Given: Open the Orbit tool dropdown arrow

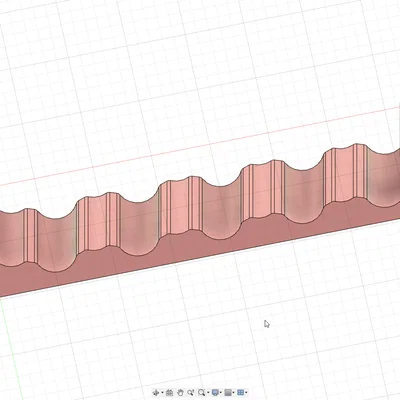Looking at the screenshot, I should point(162,392).
